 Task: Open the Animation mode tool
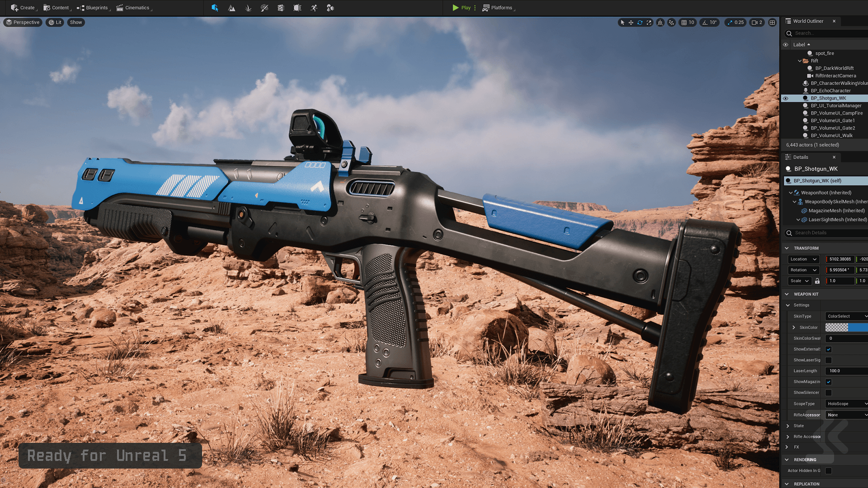tap(314, 8)
